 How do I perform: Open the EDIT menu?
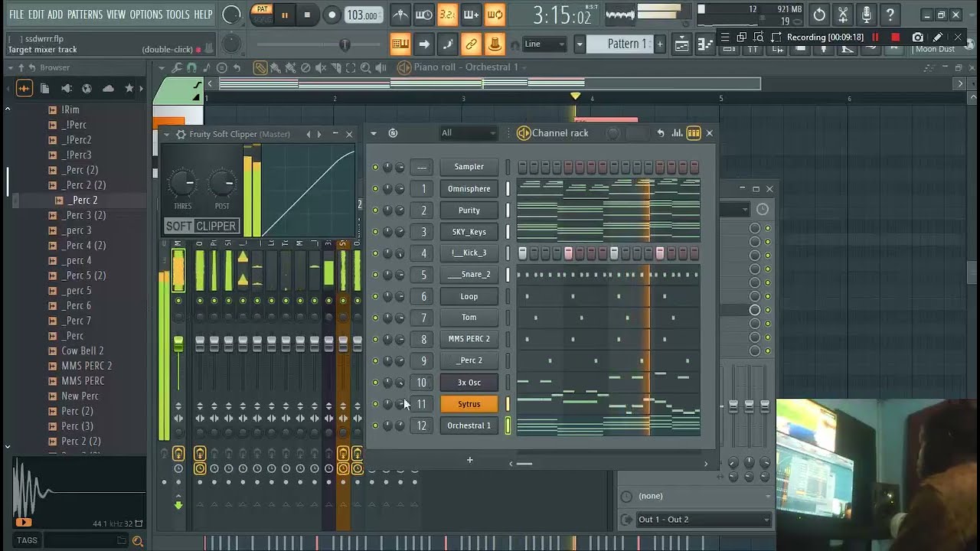36,15
